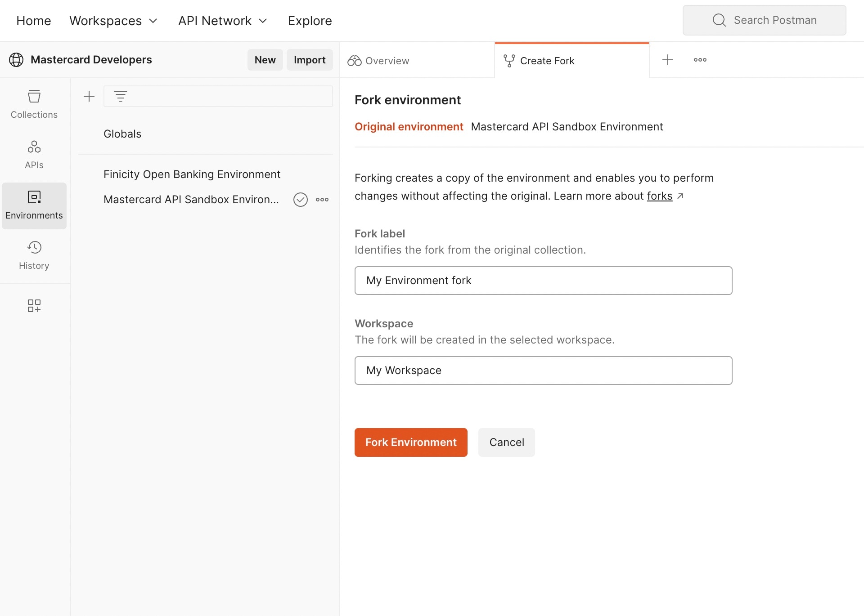The width and height of the screenshot is (864, 616).
Task: Follow the forks documentation link
Action: click(x=659, y=196)
